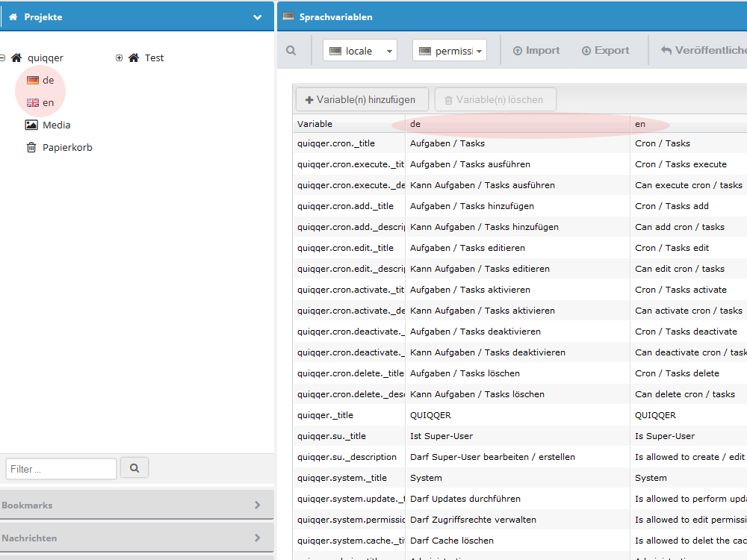Select row quiqqer.cron._title
The height and width of the screenshot is (560, 747).
pyautogui.click(x=520, y=143)
